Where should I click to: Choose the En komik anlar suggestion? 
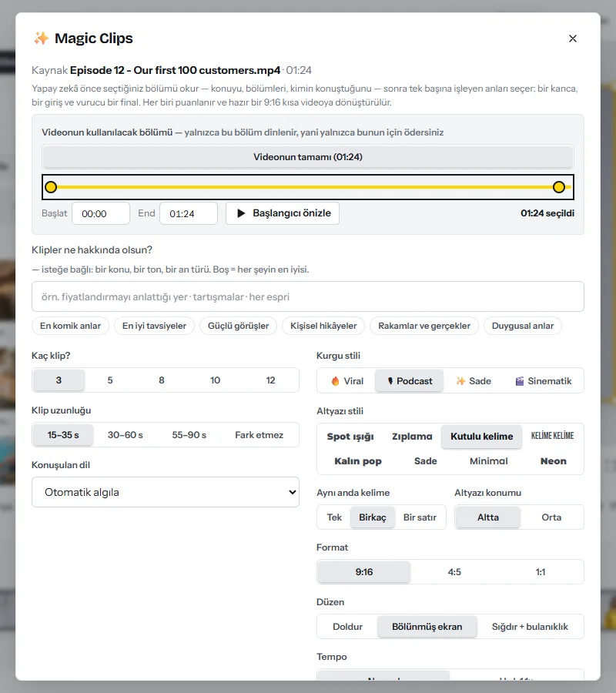[70, 326]
